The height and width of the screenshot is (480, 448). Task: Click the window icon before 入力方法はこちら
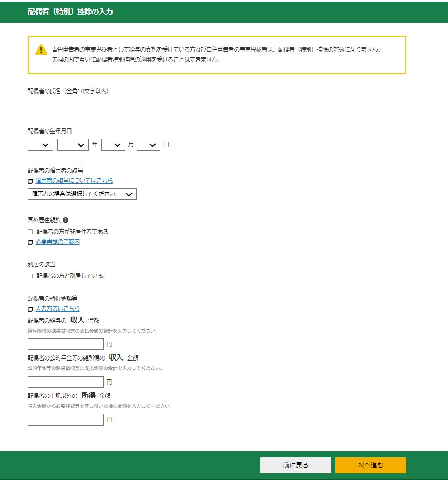[x=30, y=309]
